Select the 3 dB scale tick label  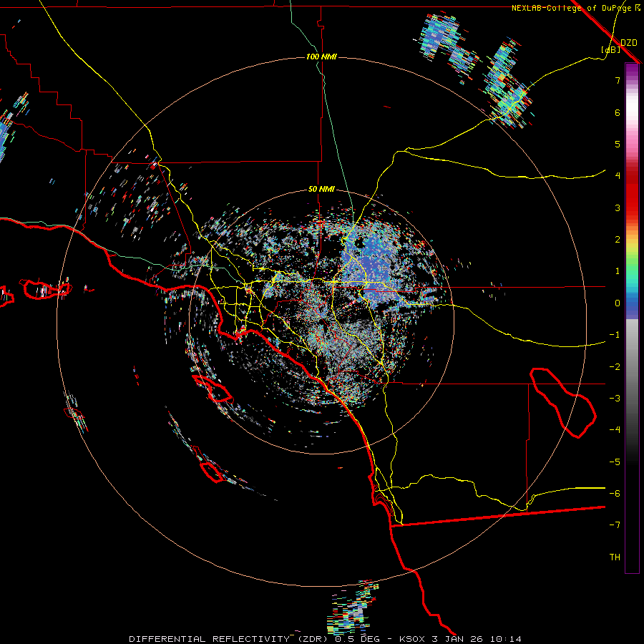[618, 208]
